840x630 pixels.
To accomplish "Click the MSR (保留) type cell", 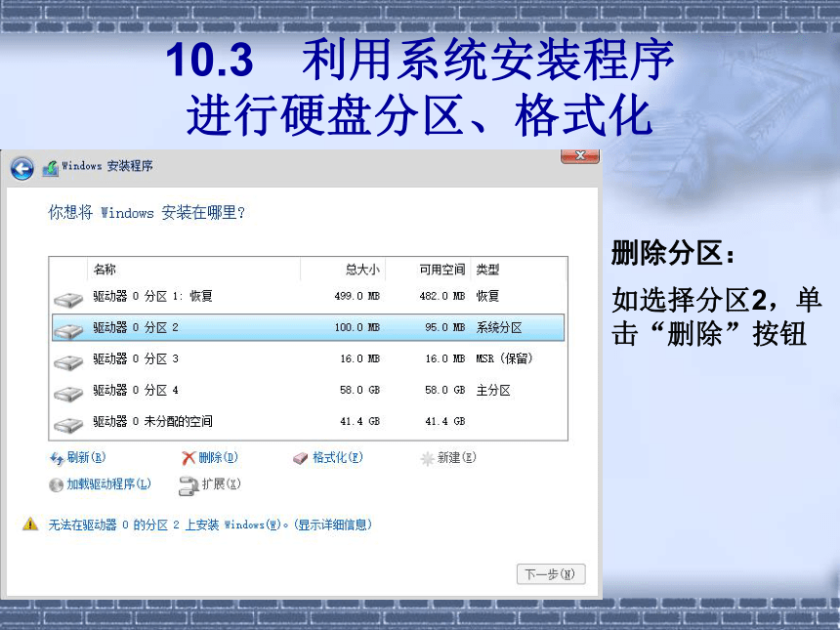I will click(504, 358).
